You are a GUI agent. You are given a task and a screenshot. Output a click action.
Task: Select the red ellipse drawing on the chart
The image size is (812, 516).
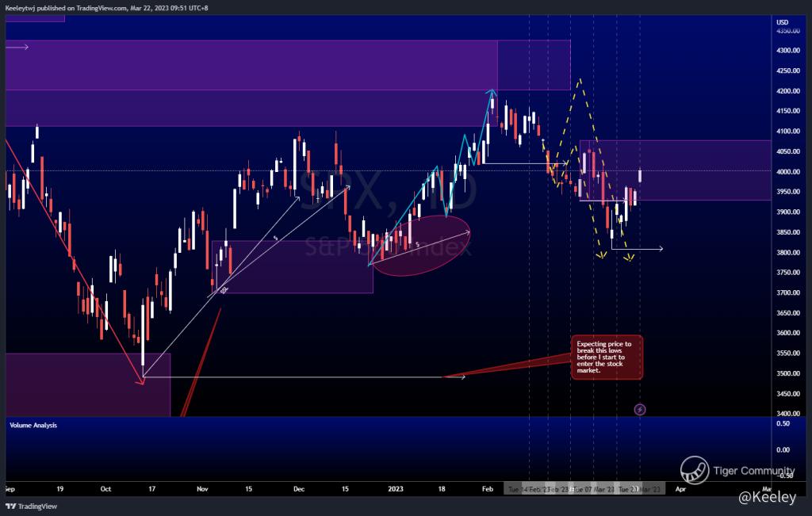click(x=419, y=244)
